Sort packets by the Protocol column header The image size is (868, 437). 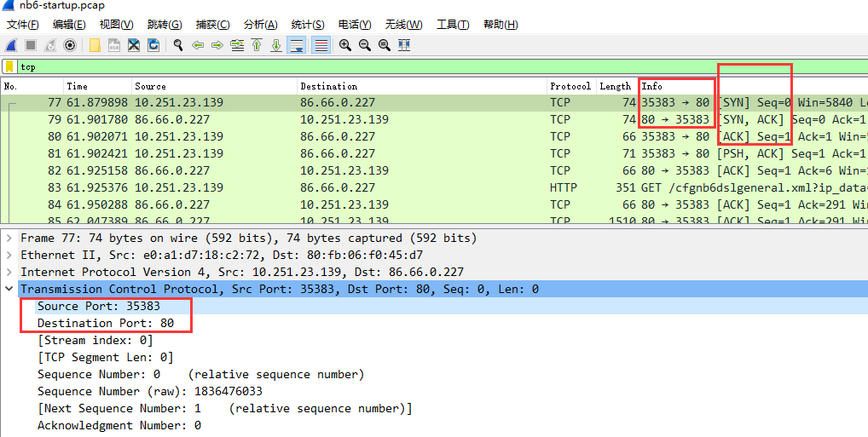pyautogui.click(x=570, y=86)
